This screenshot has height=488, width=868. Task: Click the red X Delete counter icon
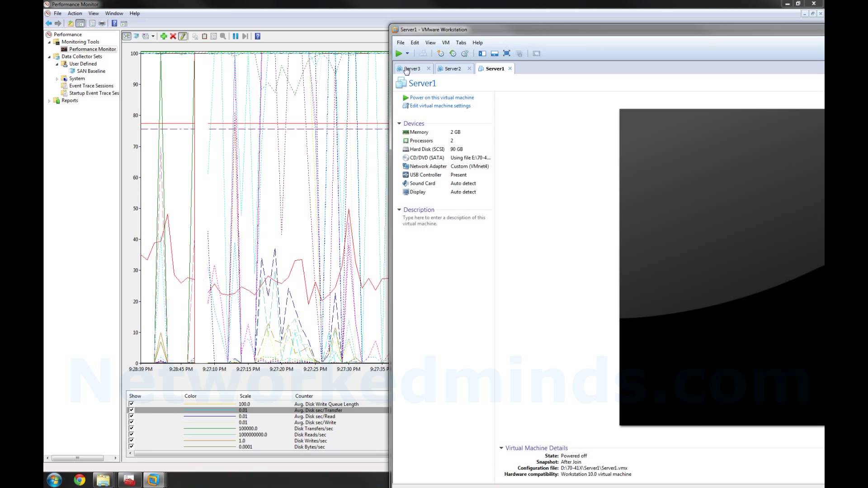(173, 36)
